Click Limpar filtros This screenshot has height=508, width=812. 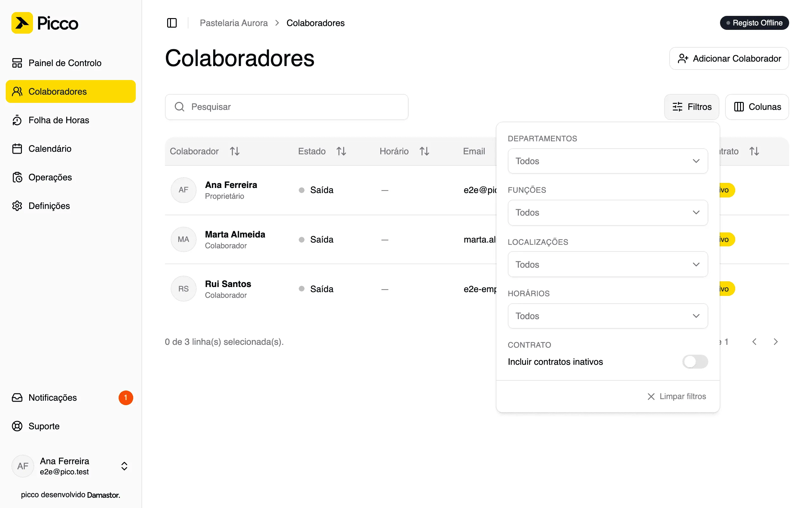click(677, 397)
